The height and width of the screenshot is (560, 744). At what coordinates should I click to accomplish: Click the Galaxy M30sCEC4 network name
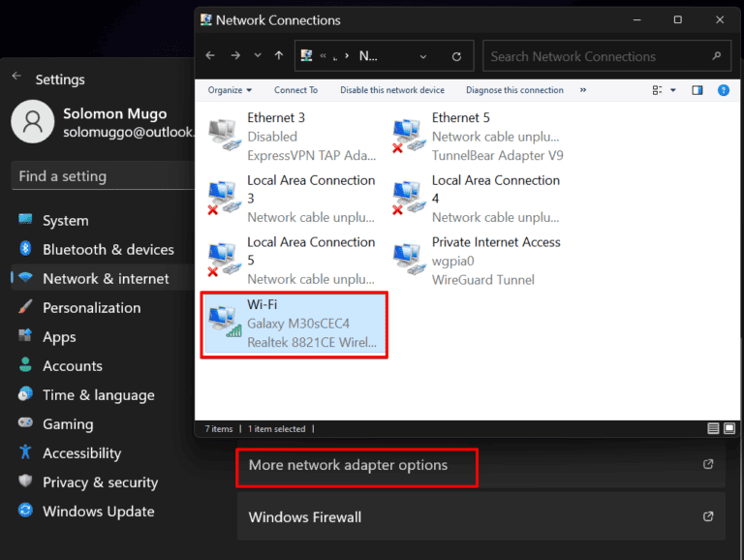click(x=298, y=324)
